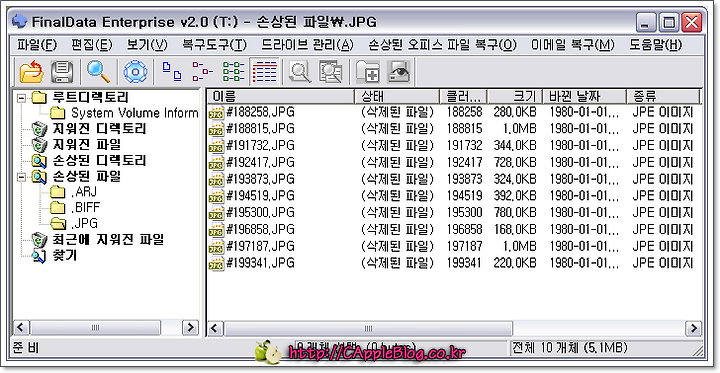This screenshot has width=720, height=373.
Task: Click the 전체 10 개체 (5.1MB) status text
Action: click(570, 348)
